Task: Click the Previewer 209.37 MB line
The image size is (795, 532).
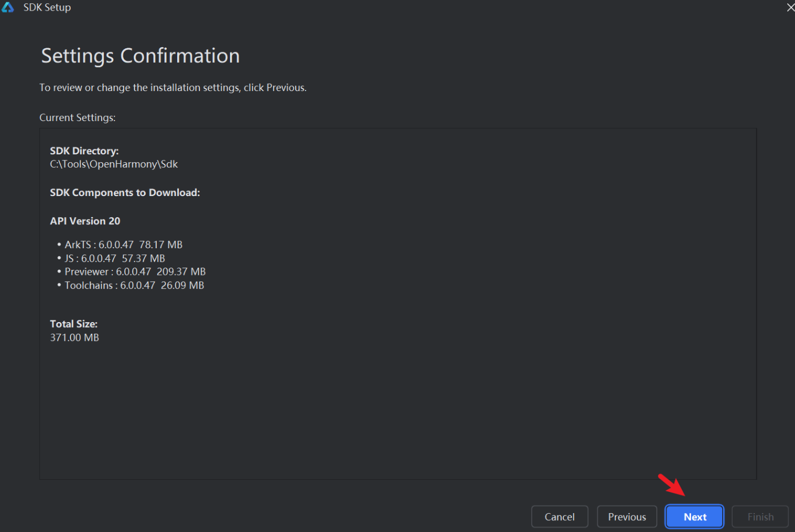Action: click(x=135, y=272)
